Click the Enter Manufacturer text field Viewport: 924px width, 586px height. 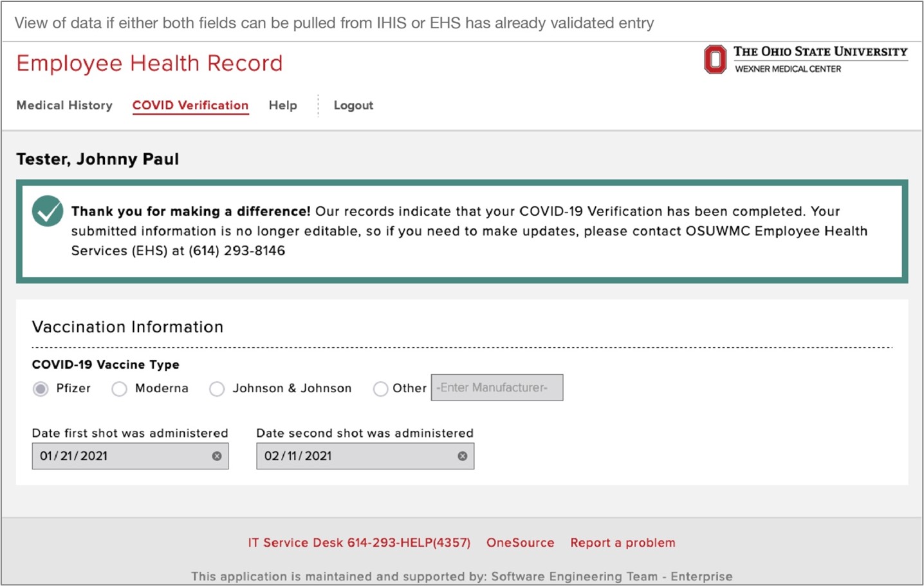[x=497, y=388]
